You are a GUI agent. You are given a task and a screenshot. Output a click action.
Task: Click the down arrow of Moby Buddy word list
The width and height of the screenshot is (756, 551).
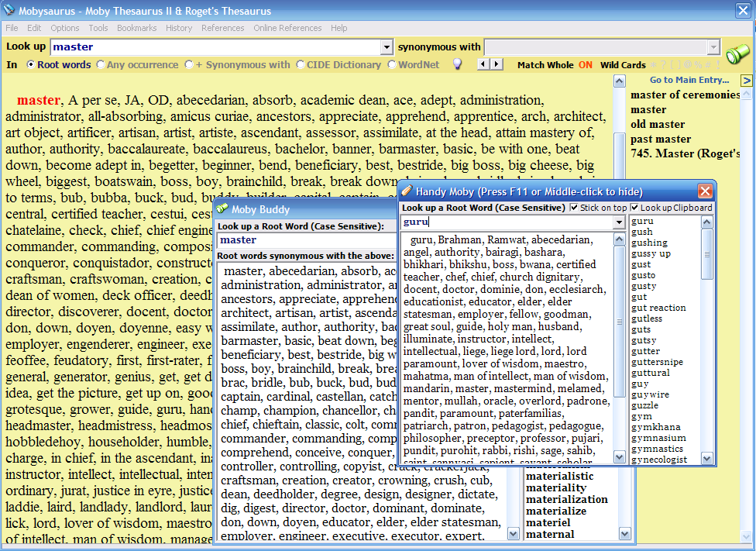(x=625, y=534)
